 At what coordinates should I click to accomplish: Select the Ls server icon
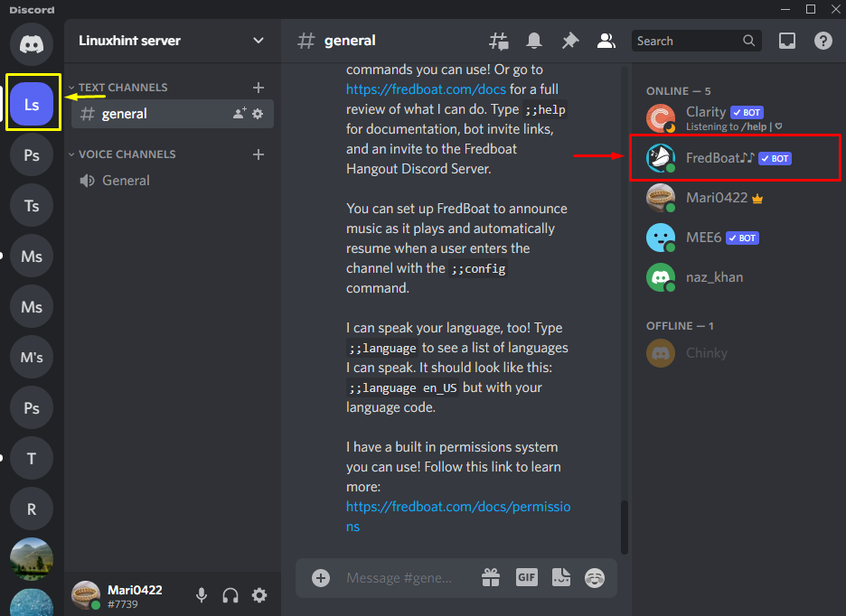click(x=32, y=104)
